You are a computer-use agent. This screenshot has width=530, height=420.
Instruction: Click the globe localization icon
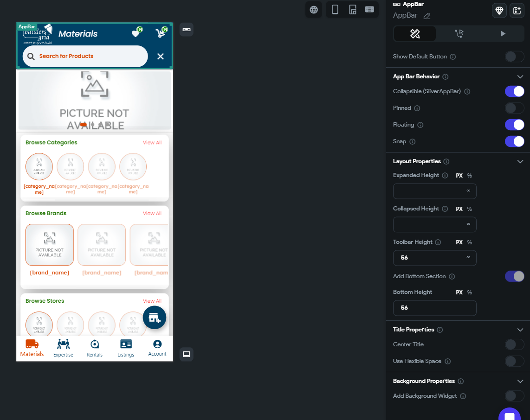pyautogui.click(x=313, y=9)
